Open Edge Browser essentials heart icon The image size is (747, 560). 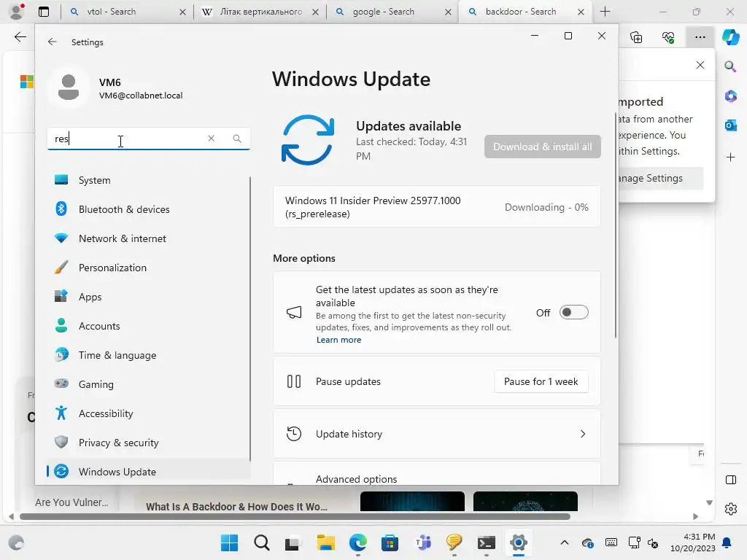668,36
